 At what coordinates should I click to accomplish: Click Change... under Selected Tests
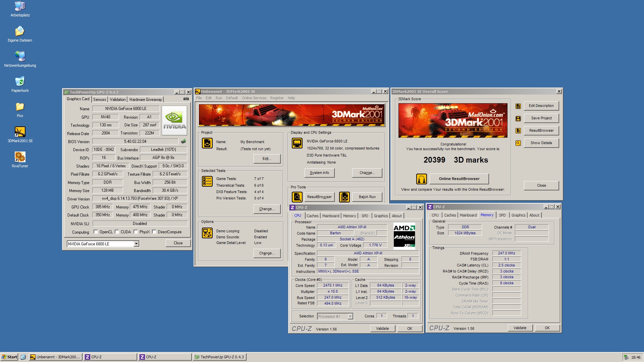pyautogui.click(x=267, y=209)
